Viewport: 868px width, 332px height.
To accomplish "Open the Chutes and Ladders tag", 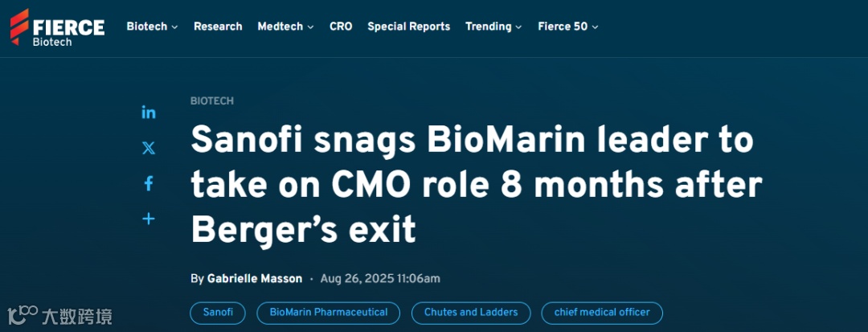I will pos(471,313).
